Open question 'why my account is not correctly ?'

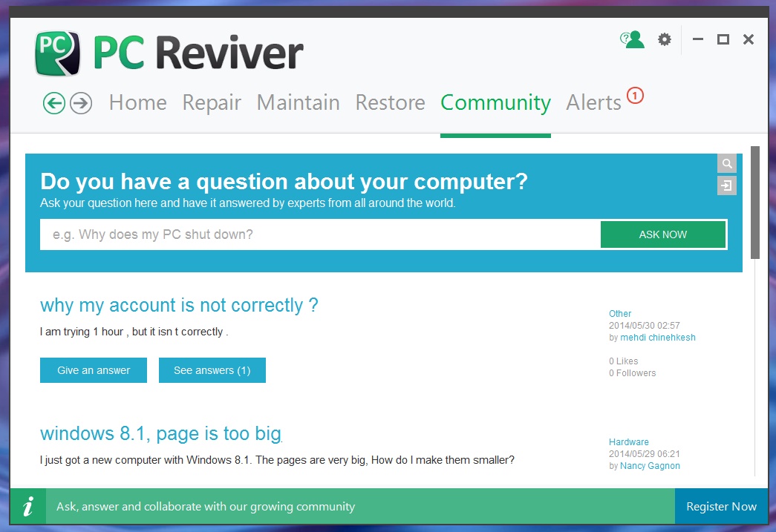tap(179, 306)
